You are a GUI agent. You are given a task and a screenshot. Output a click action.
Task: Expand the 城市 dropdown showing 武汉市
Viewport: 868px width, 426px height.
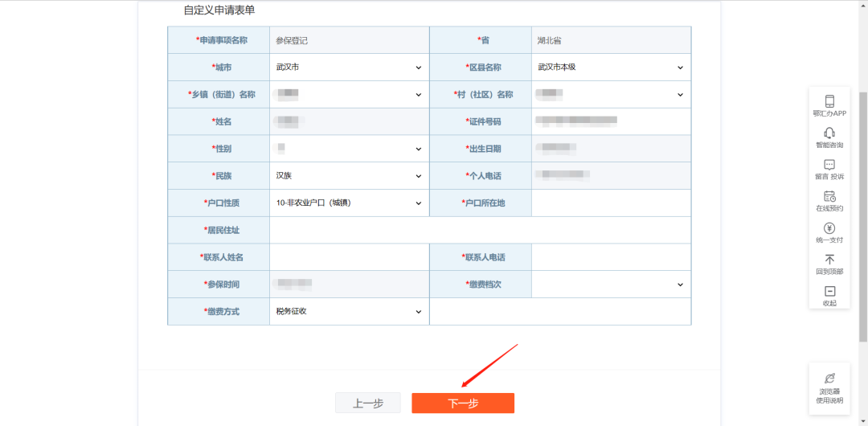(x=350, y=67)
